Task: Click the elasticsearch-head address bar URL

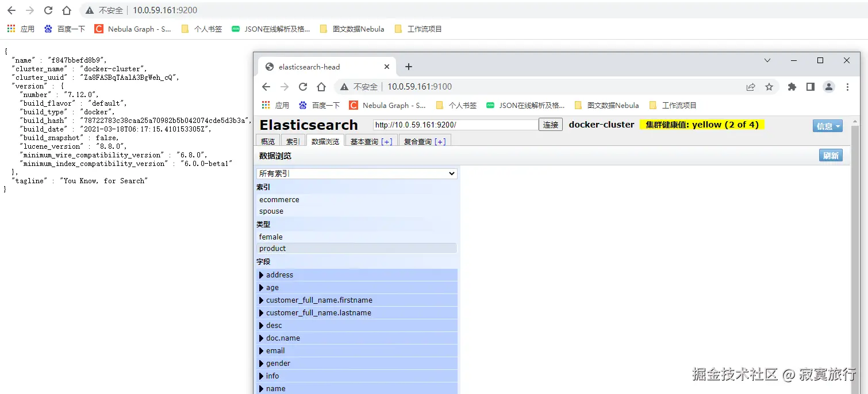Action: pyautogui.click(x=420, y=87)
